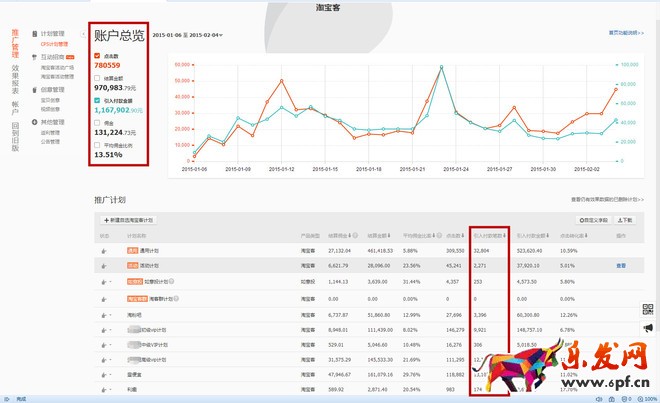
Task: Click the orange peak data point on chart
Action: [x=442, y=68]
